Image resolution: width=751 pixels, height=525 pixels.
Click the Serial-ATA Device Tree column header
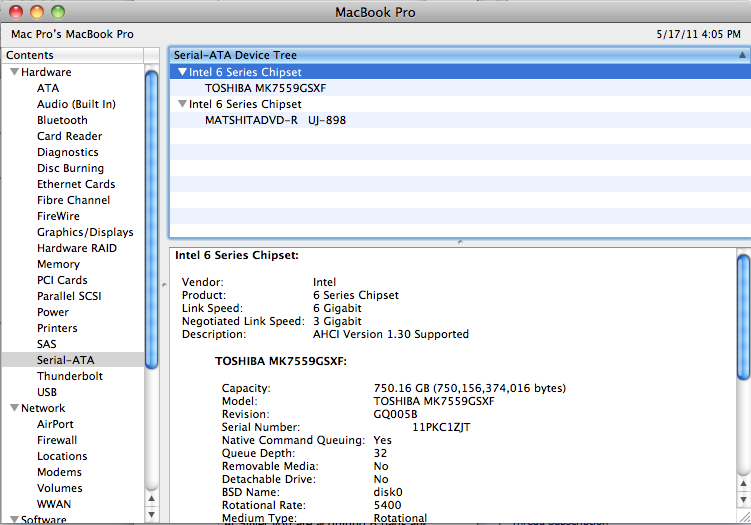coord(460,55)
